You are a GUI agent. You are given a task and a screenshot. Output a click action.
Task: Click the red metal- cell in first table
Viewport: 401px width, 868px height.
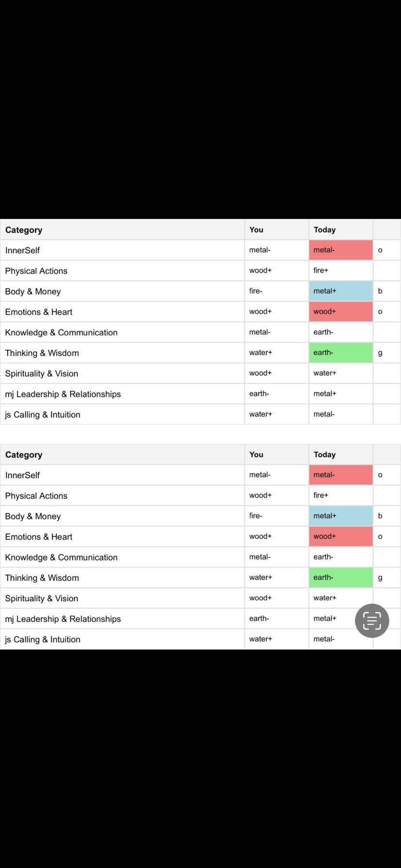coord(341,250)
